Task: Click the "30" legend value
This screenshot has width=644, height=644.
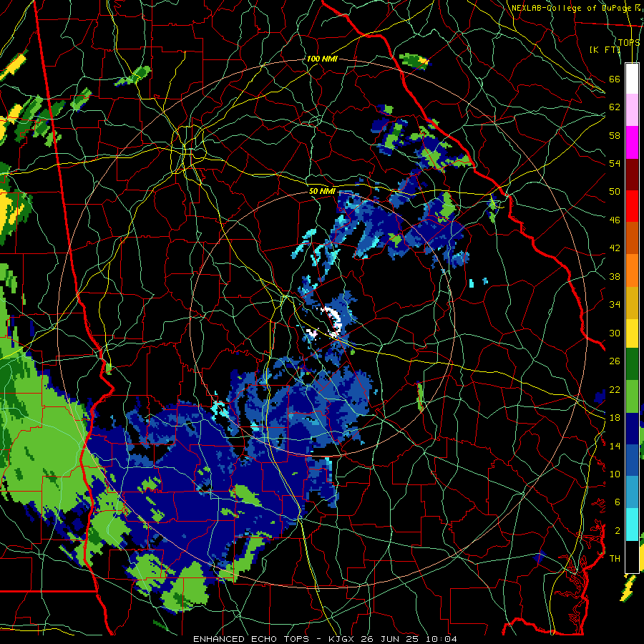Action: (615, 333)
